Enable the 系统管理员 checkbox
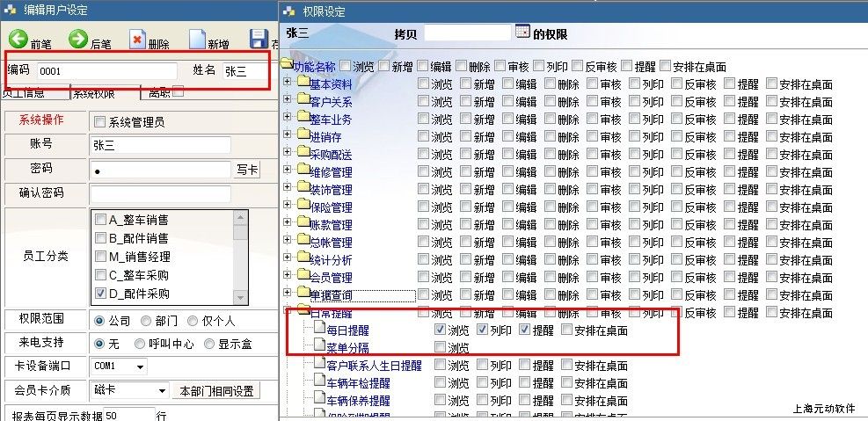The width and height of the screenshot is (868, 421). pyautogui.click(x=99, y=122)
